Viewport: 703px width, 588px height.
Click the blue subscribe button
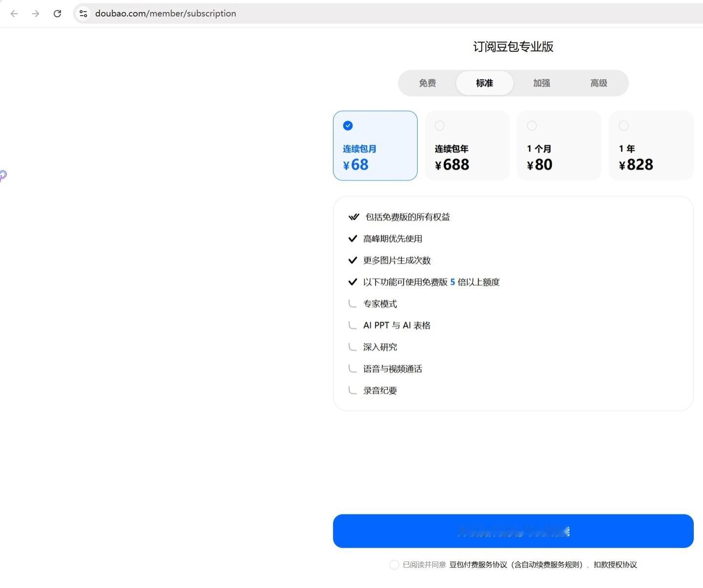point(513,531)
